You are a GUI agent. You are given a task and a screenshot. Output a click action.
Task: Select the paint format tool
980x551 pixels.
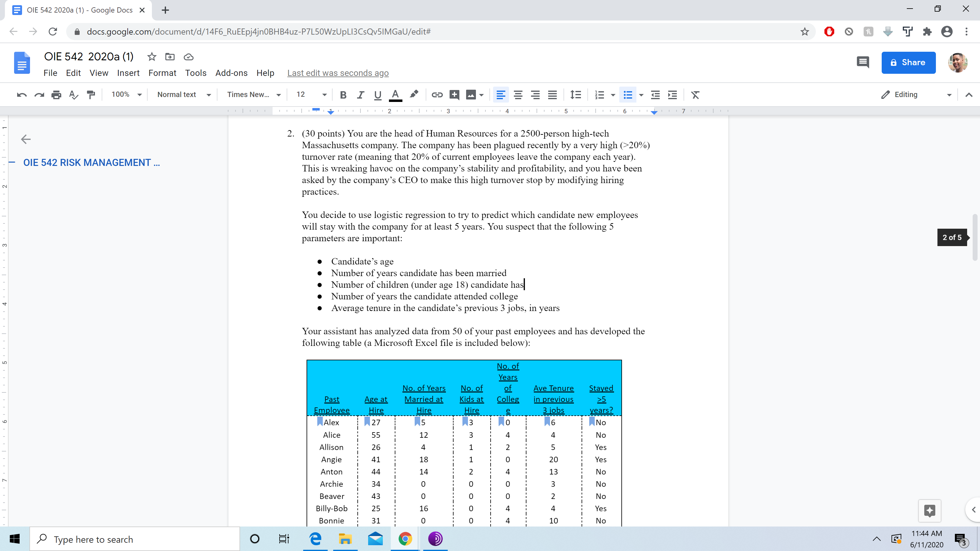click(91, 95)
